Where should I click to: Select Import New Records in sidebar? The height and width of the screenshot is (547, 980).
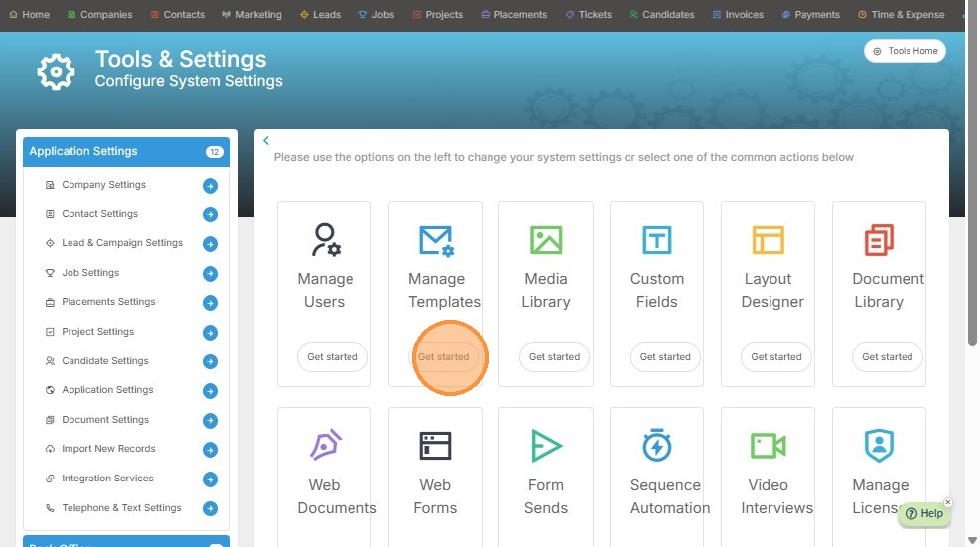[109, 449]
